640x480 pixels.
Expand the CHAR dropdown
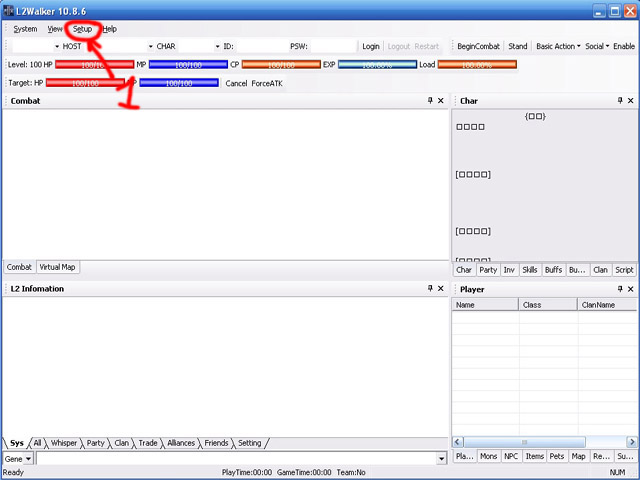[151, 47]
